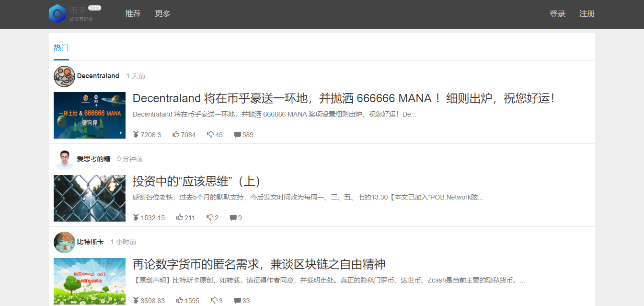644x306 pixels.
Task: Open the 更多 navigation menu
Action: [162, 14]
